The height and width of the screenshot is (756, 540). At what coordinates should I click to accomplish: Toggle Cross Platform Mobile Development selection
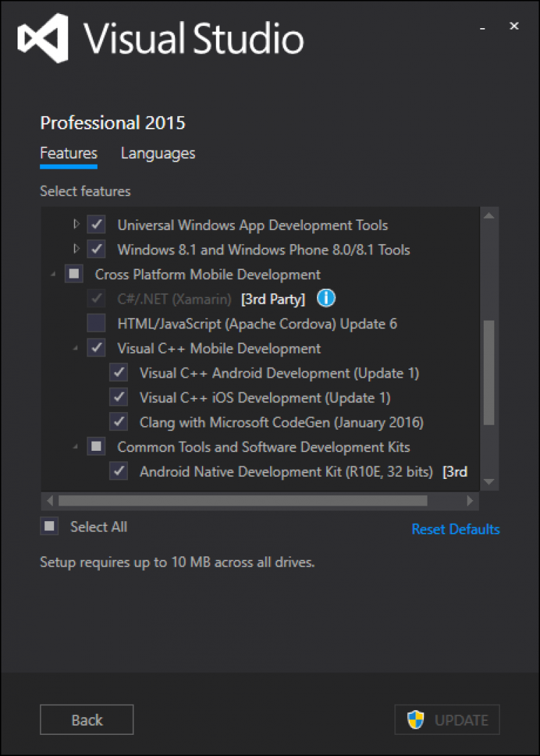(74, 274)
